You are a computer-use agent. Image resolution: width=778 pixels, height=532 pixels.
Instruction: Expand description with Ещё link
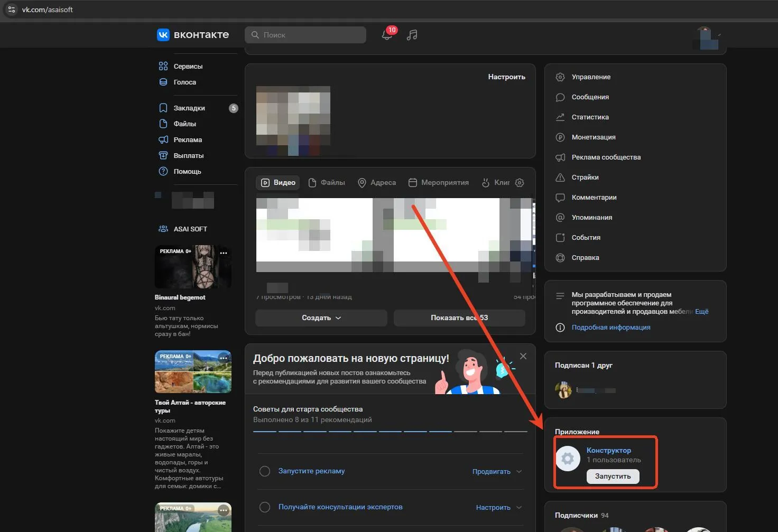point(702,312)
